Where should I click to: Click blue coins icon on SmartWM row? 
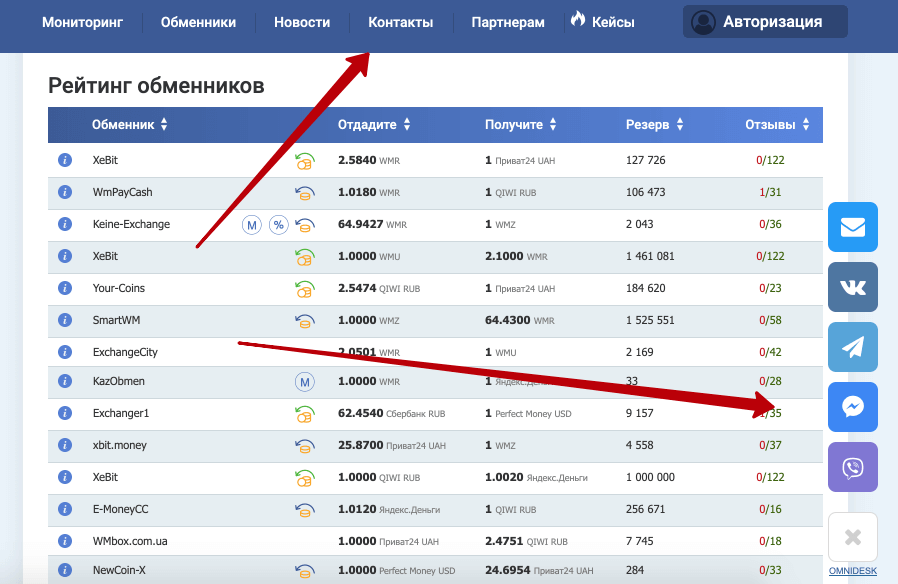coord(305,321)
